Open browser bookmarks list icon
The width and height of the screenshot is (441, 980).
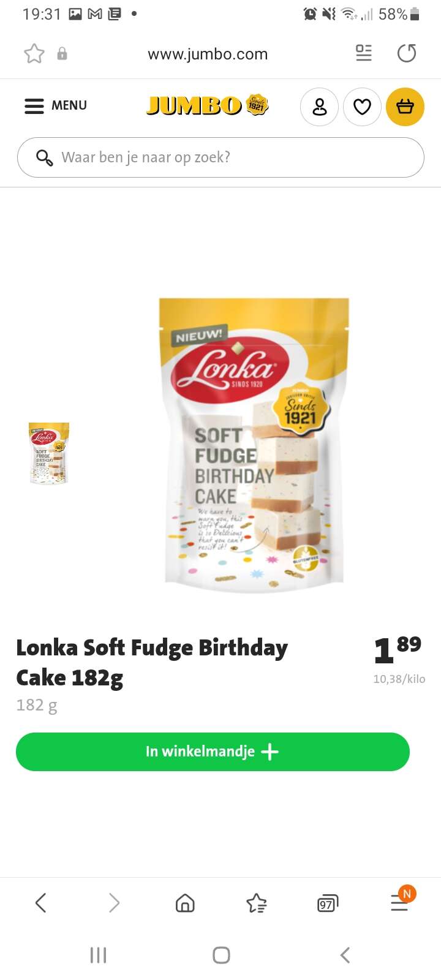click(256, 903)
